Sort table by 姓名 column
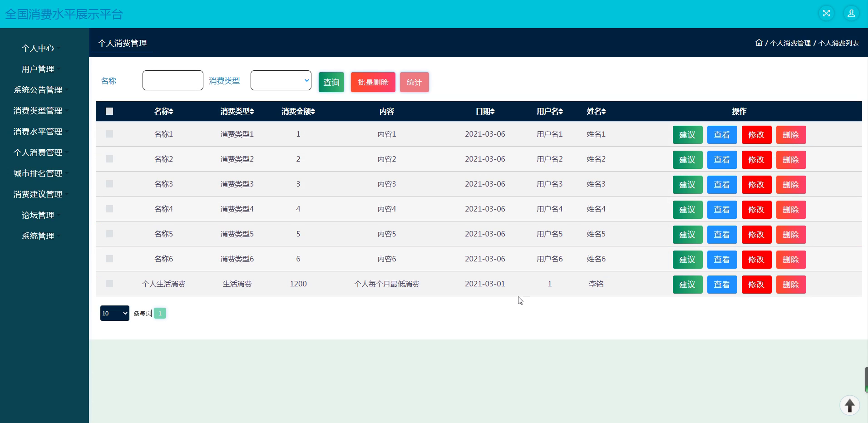Image resolution: width=868 pixels, height=423 pixels. [596, 111]
